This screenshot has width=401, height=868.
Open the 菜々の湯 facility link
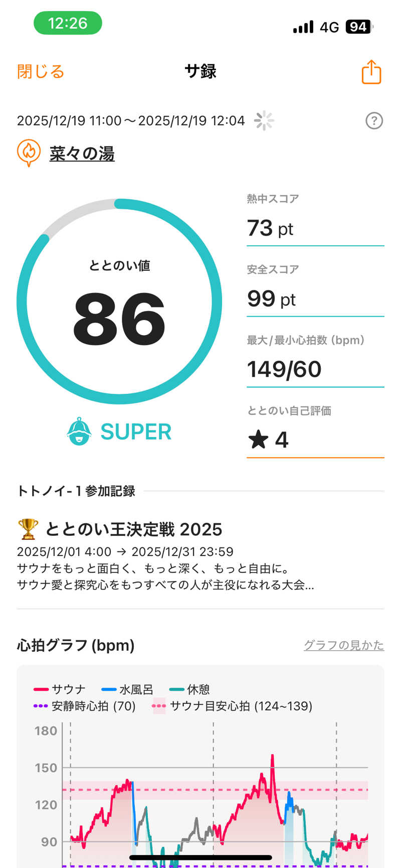click(x=82, y=154)
